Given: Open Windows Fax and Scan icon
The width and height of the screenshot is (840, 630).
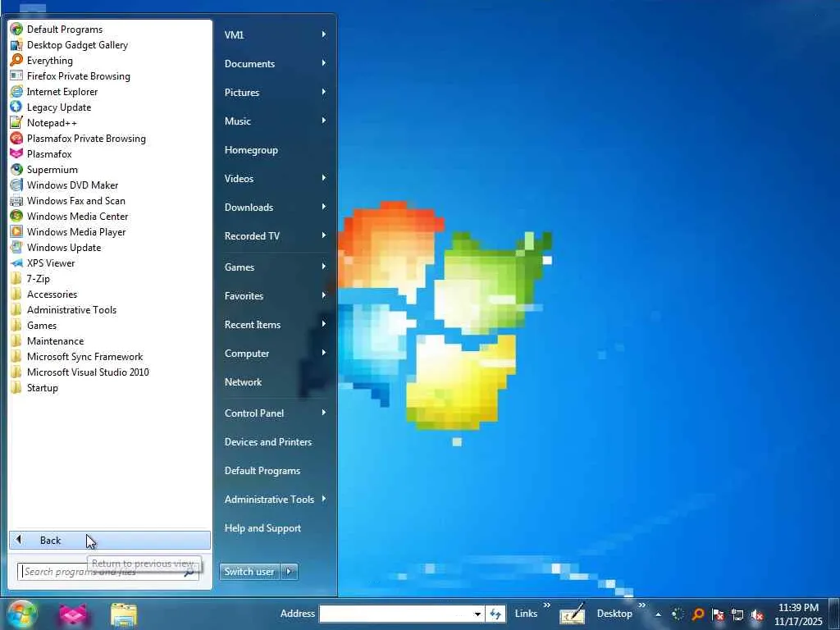Looking at the screenshot, I should point(16,200).
